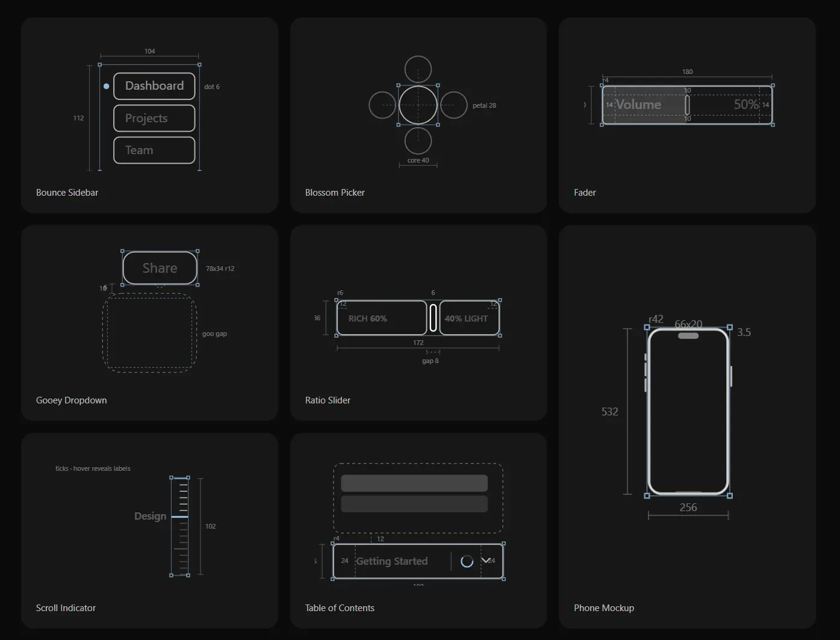
Task: Click the '256' width label under the phone
Action: pyautogui.click(x=688, y=508)
